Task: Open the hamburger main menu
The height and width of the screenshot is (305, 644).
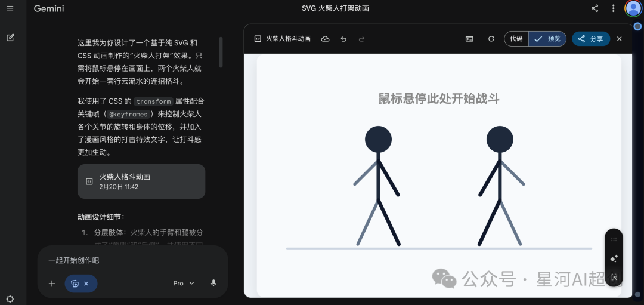Action: coord(10,8)
